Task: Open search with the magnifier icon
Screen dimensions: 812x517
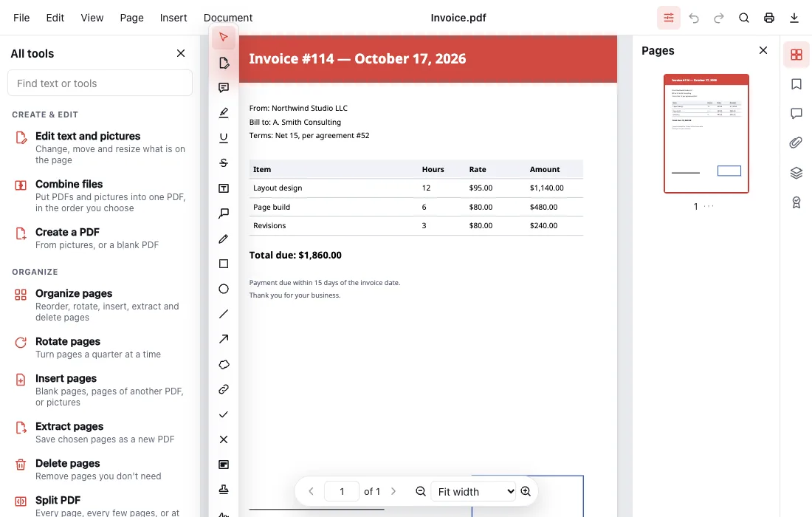Action: [743, 18]
